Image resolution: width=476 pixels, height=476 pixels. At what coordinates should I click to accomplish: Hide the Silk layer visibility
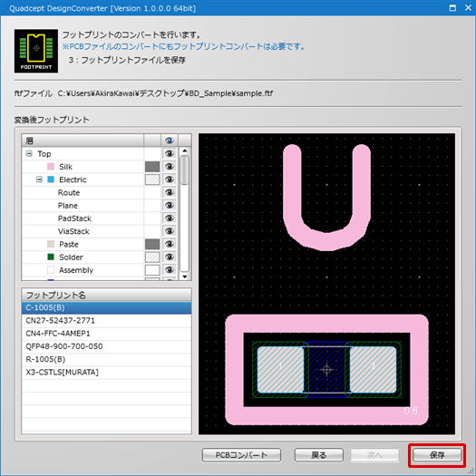click(x=169, y=166)
